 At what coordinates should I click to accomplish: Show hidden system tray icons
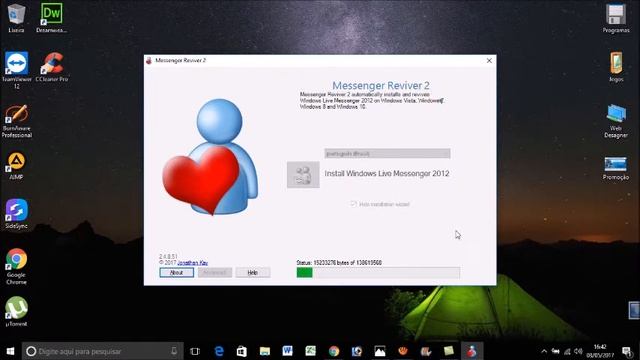pyautogui.click(x=544, y=351)
